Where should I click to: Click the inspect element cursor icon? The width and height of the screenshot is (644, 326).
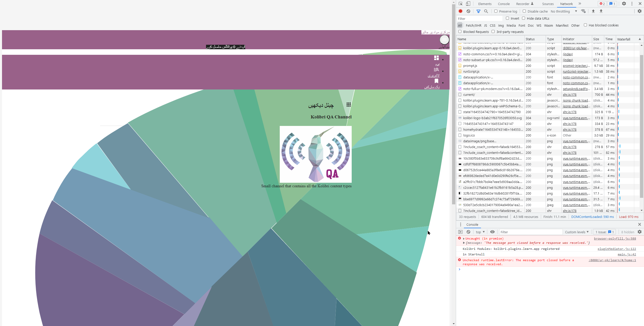click(x=460, y=4)
